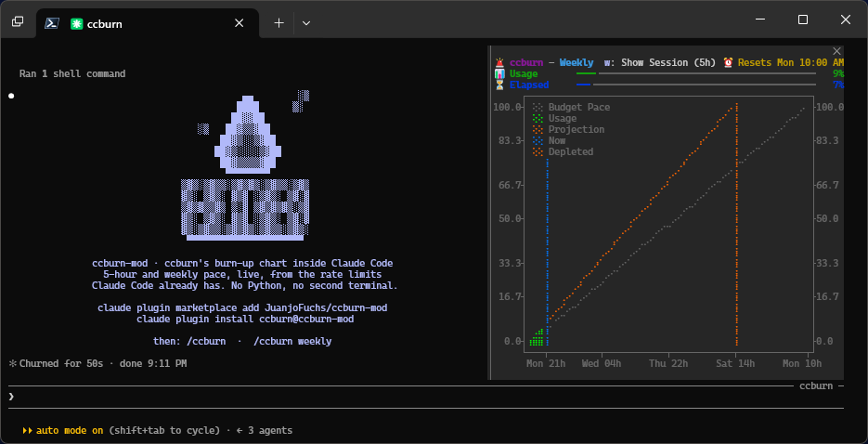Viewport: 868px width, 444px height.
Task: Click the 100.0 left y-axis label
Action: coord(507,107)
